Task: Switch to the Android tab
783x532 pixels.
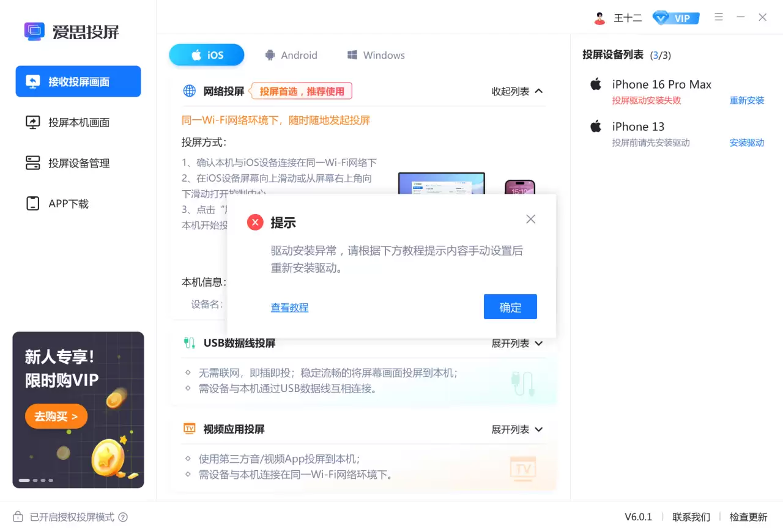Action: point(292,54)
